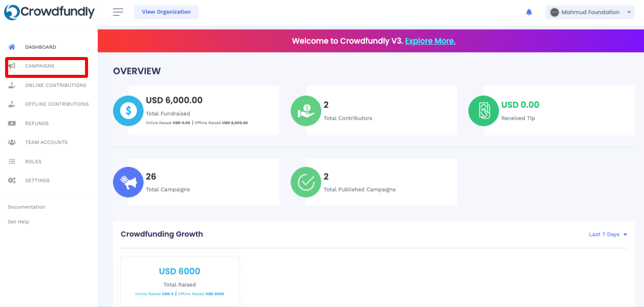
Task: Click the Total Published Campaigns label
Action: pos(359,189)
